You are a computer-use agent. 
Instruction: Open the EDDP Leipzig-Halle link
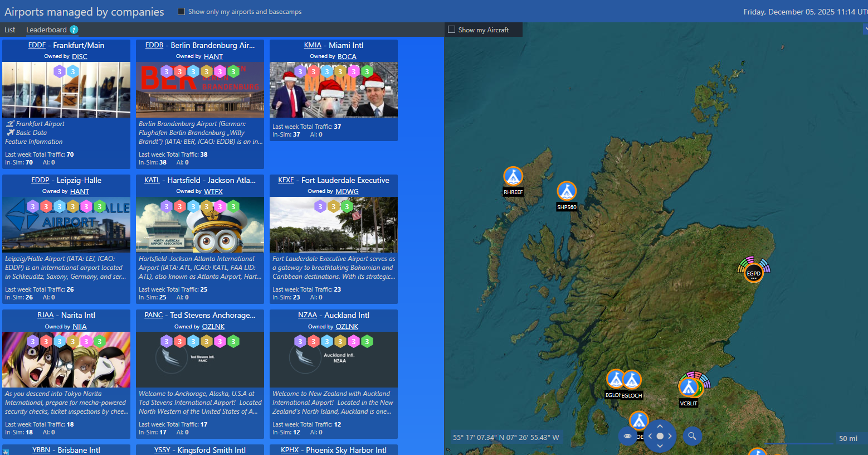[x=40, y=180]
